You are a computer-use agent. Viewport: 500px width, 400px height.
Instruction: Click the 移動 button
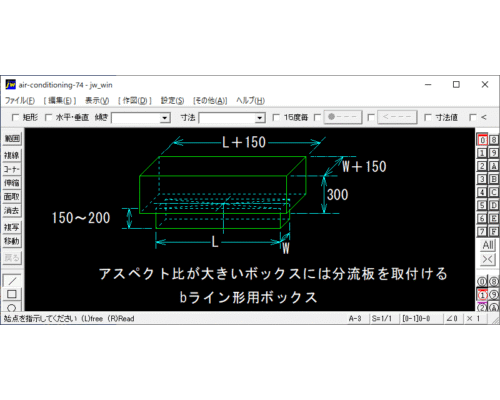12,241
